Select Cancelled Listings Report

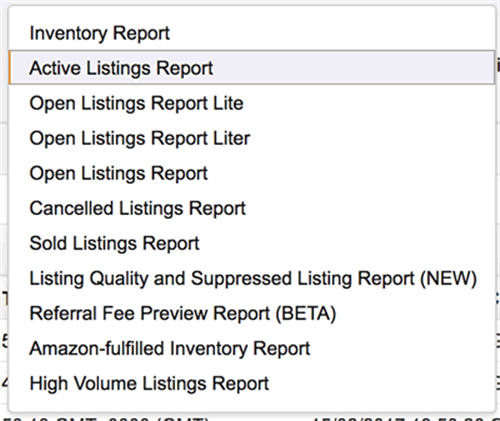(252, 208)
